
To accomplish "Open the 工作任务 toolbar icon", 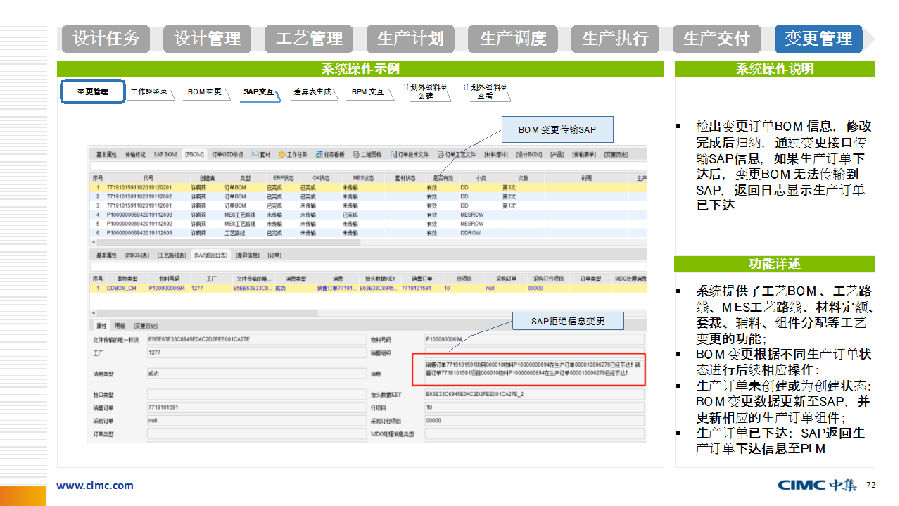I will (x=292, y=155).
